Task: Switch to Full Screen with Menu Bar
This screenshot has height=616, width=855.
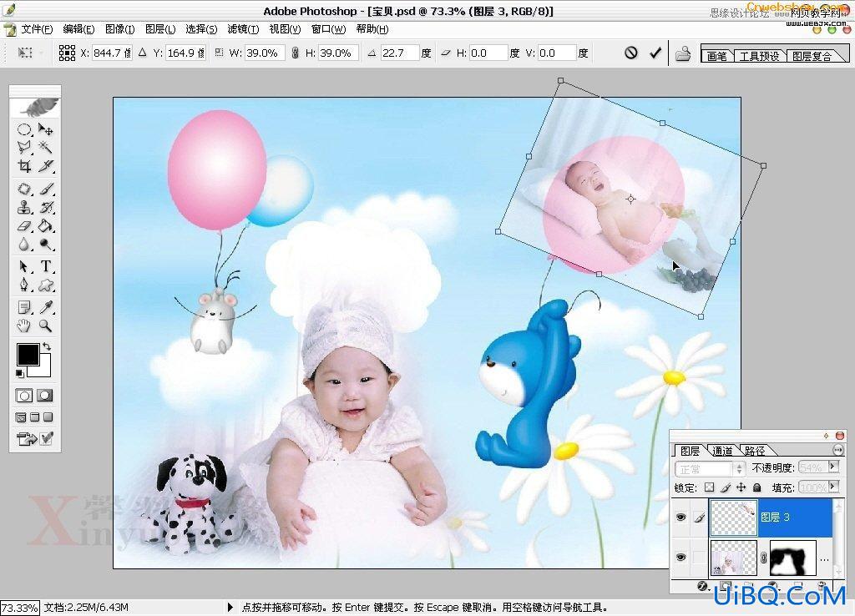Action: click(x=34, y=417)
